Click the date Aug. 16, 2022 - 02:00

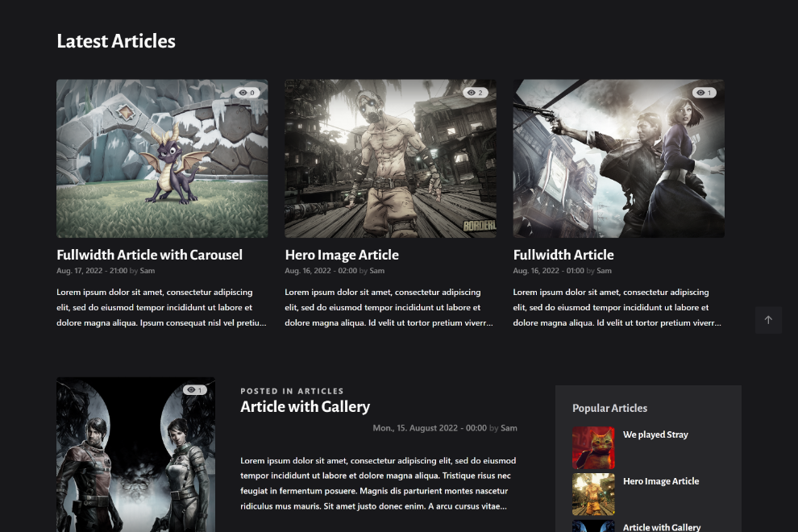321,271
